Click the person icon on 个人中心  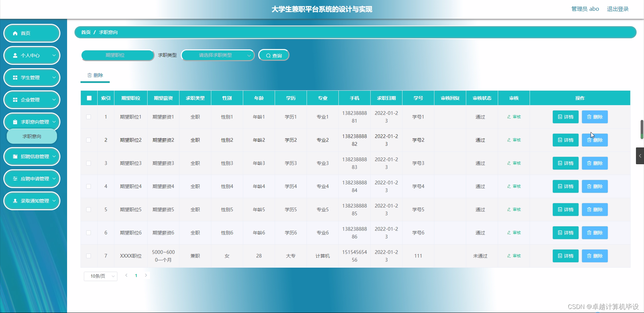pyautogui.click(x=14, y=55)
